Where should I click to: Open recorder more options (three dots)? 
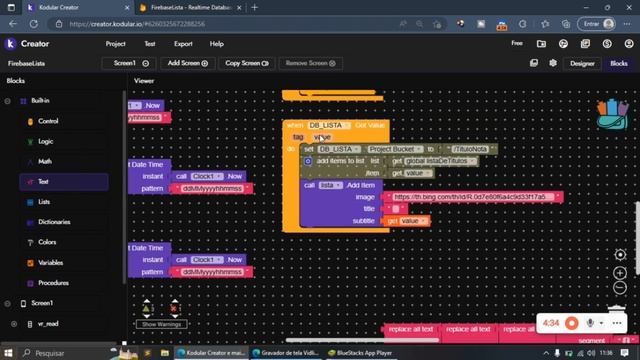(617, 323)
